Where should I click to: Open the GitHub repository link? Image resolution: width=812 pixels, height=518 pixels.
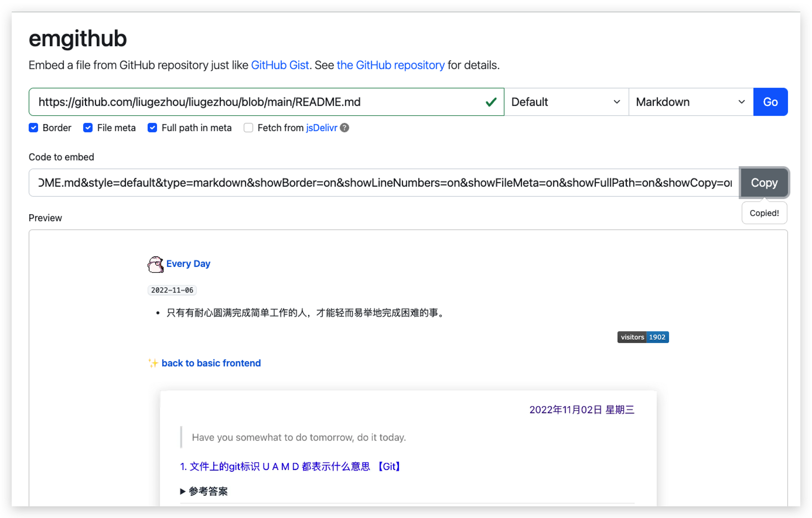[x=391, y=65]
